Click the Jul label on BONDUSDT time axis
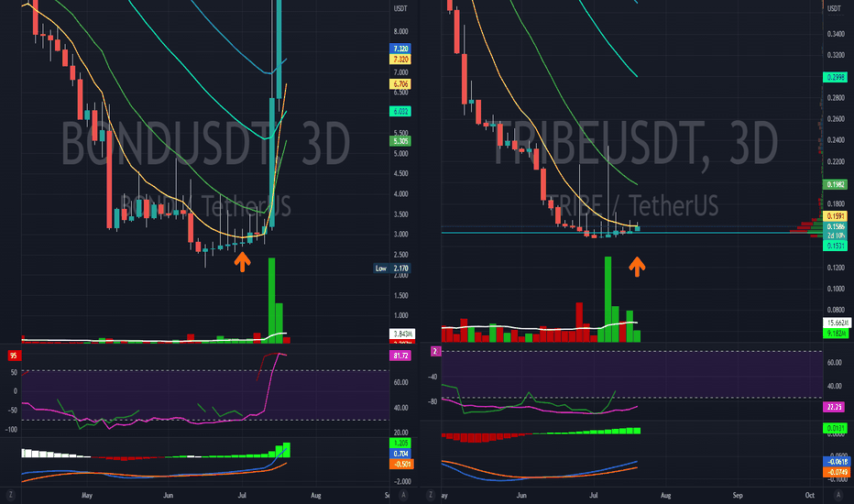The image size is (854, 504). pyautogui.click(x=243, y=495)
